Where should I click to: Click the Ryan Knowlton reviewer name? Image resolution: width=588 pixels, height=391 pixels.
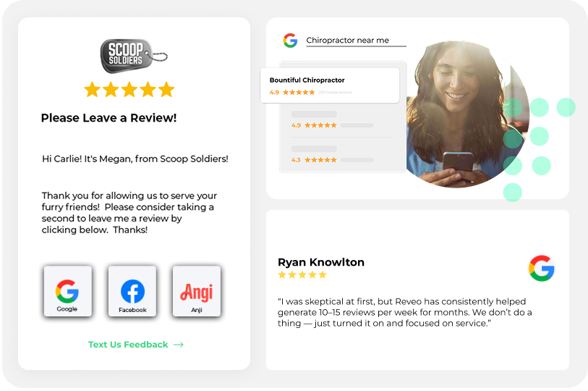pos(321,262)
